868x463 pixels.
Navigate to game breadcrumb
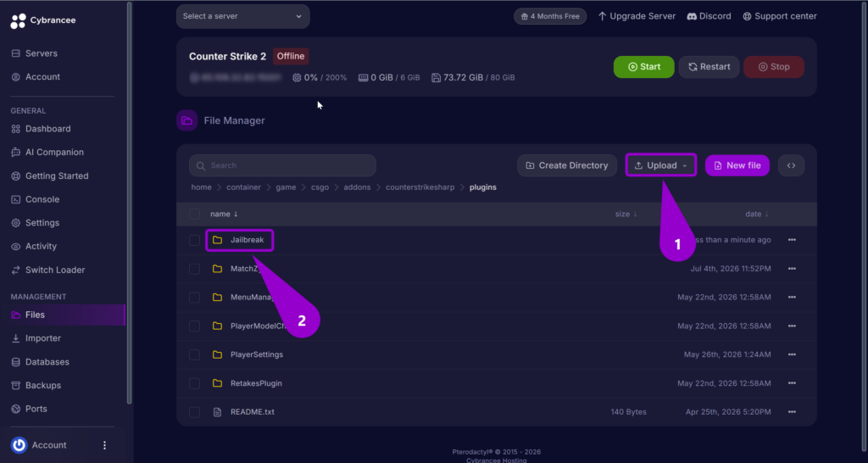pos(286,187)
